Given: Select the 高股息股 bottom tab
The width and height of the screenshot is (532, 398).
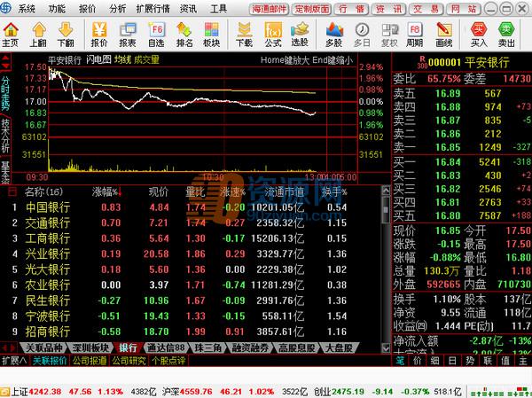Looking at the screenshot, I should click(297, 347).
